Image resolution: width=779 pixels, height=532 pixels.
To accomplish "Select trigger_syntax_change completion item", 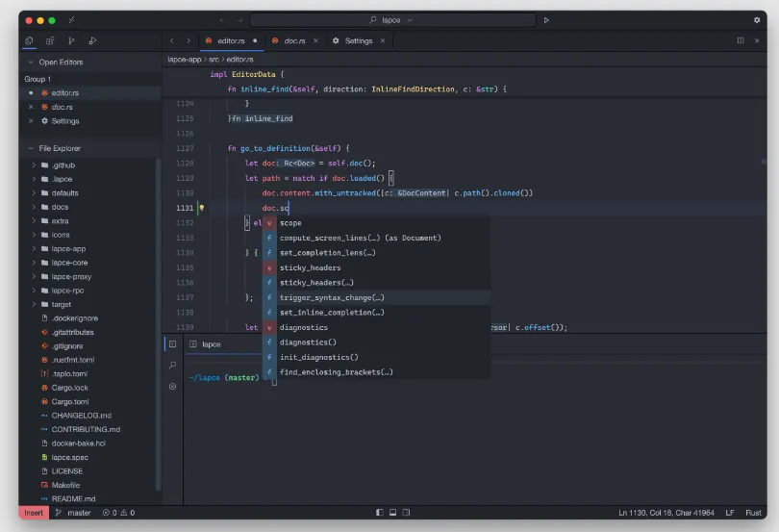I will (x=332, y=297).
